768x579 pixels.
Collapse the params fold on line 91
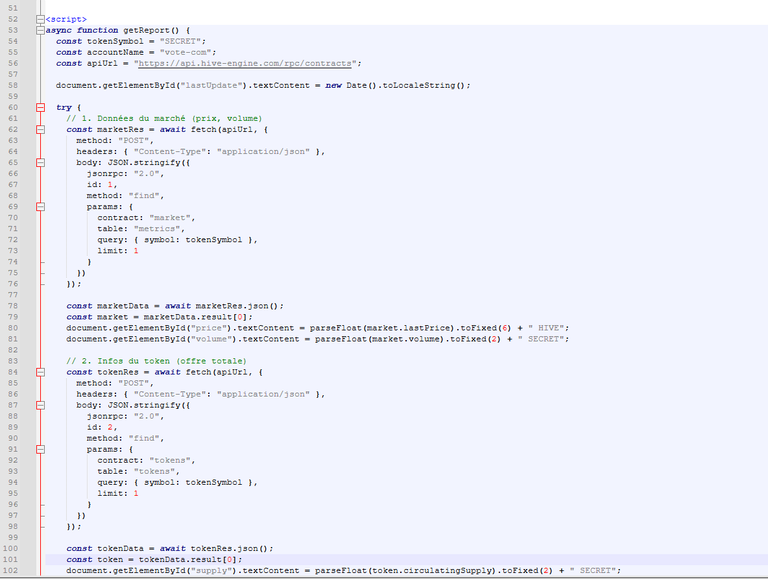(40, 450)
